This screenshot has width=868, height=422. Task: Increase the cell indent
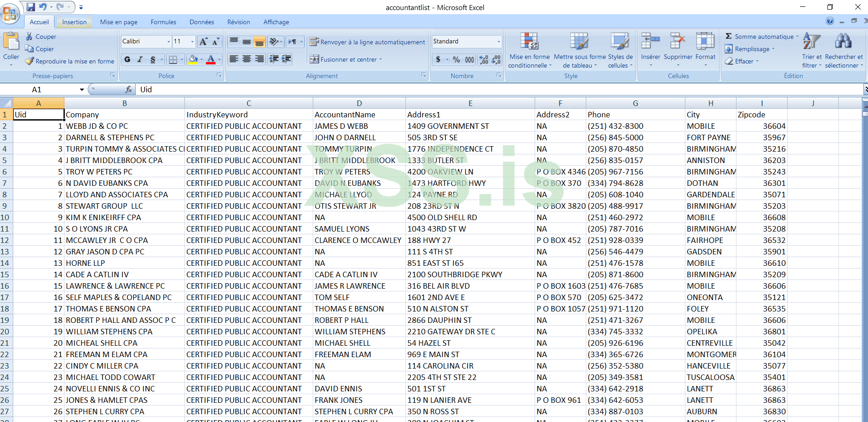287,59
